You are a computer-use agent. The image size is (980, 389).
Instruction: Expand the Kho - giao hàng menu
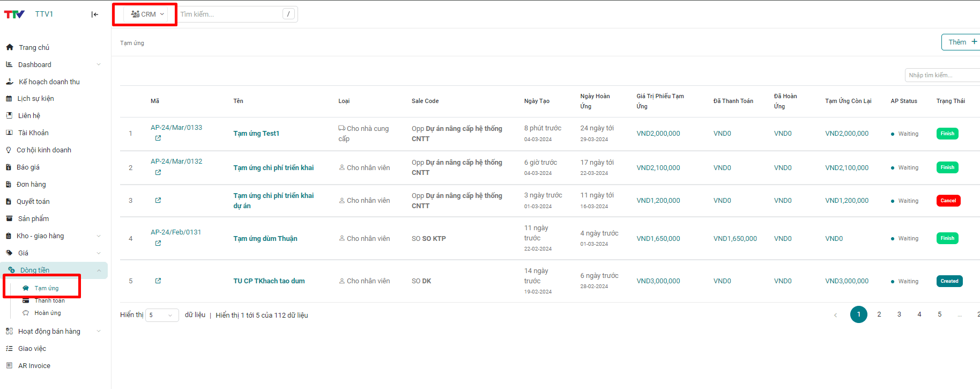pyautogui.click(x=99, y=236)
